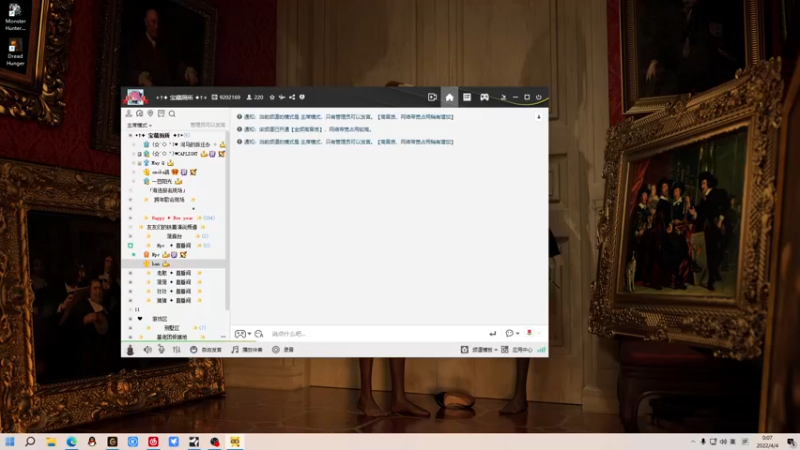Image resolution: width=800 pixels, height=450 pixels.
Task: Open the search icon in sidebar toolbar
Action: pos(172,113)
